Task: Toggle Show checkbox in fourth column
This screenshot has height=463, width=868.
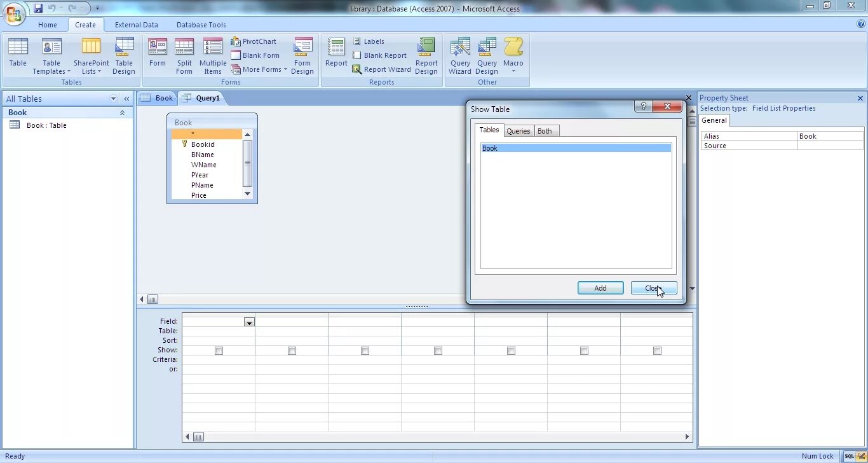Action: click(x=438, y=350)
